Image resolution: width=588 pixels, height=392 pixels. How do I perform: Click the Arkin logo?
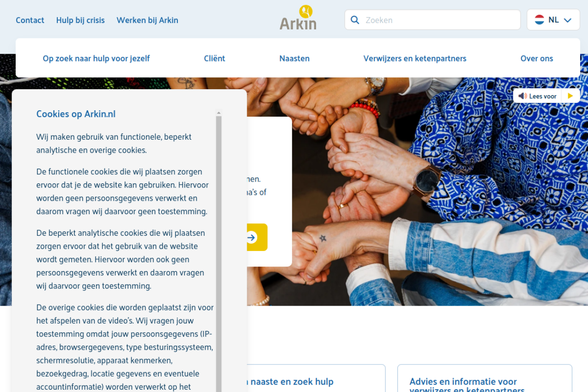(298, 18)
